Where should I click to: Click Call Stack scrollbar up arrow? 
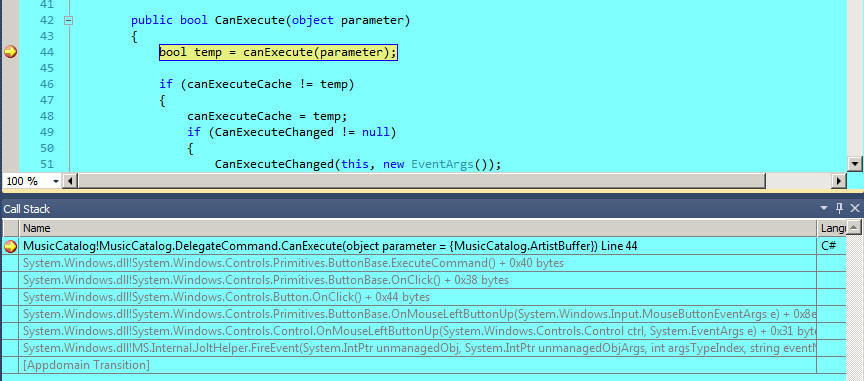[x=854, y=227]
